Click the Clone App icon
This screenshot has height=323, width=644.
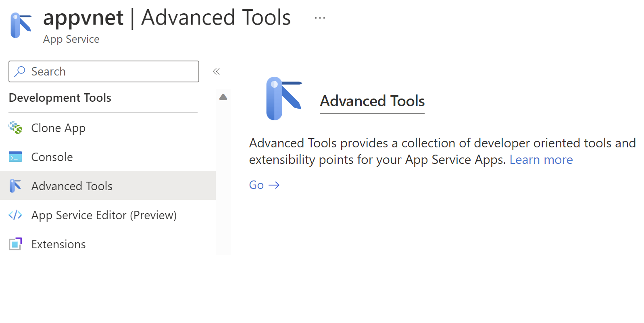(x=15, y=128)
